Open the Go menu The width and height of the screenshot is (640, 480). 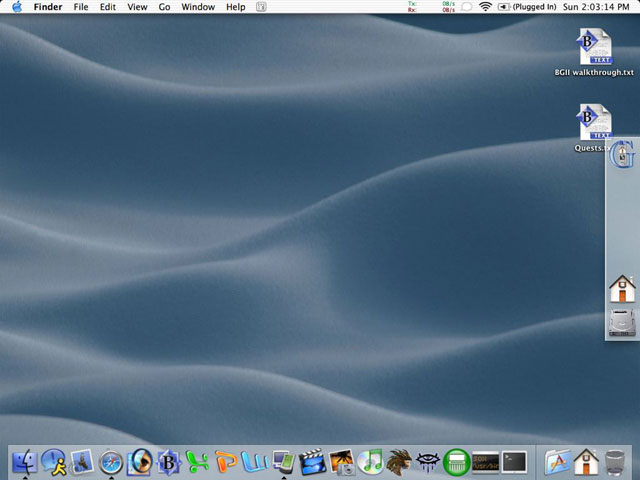164,7
